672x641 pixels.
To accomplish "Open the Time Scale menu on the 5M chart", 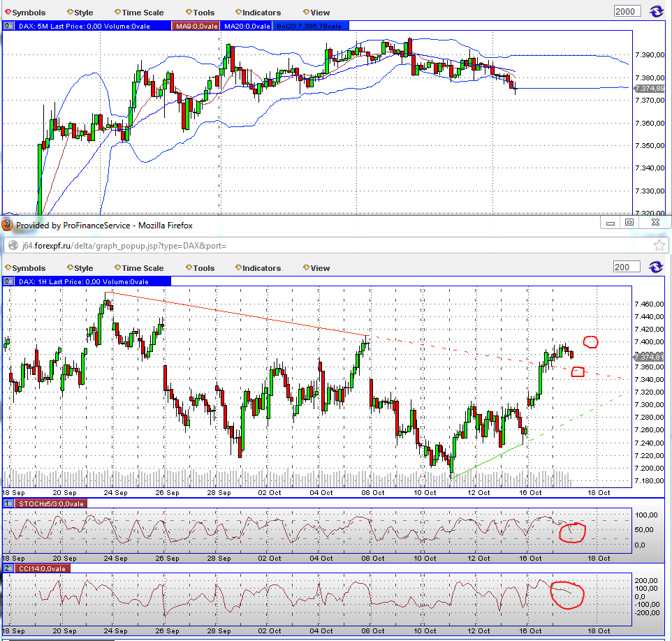I will [x=138, y=11].
